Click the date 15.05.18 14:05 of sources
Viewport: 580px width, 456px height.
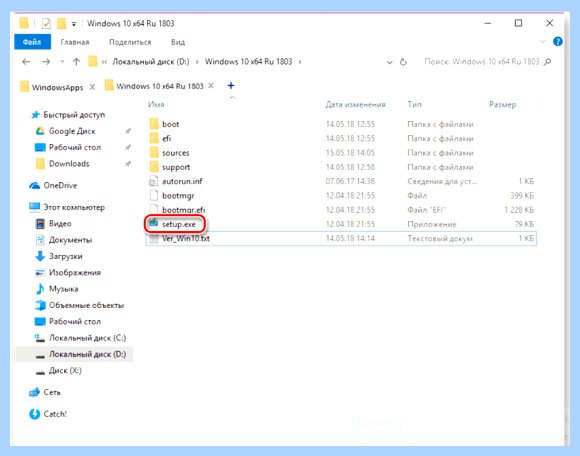[x=350, y=153]
